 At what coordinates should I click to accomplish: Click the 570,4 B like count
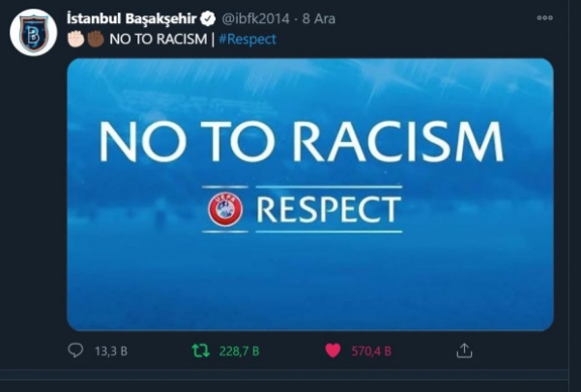(x=371, y=350)
